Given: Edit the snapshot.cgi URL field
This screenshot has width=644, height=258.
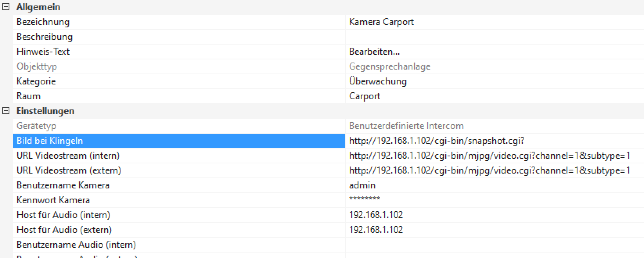Looking at the screenshot, I should (x=437, y=141).
